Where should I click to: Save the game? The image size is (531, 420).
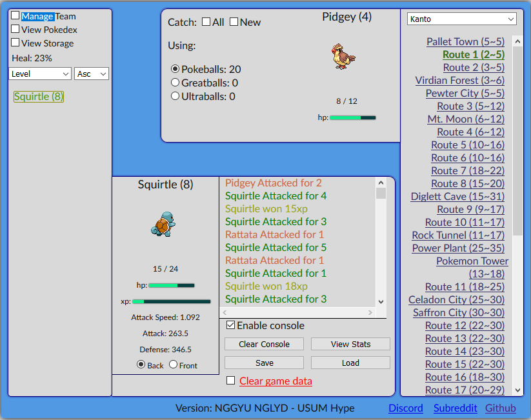coord(264,363)
